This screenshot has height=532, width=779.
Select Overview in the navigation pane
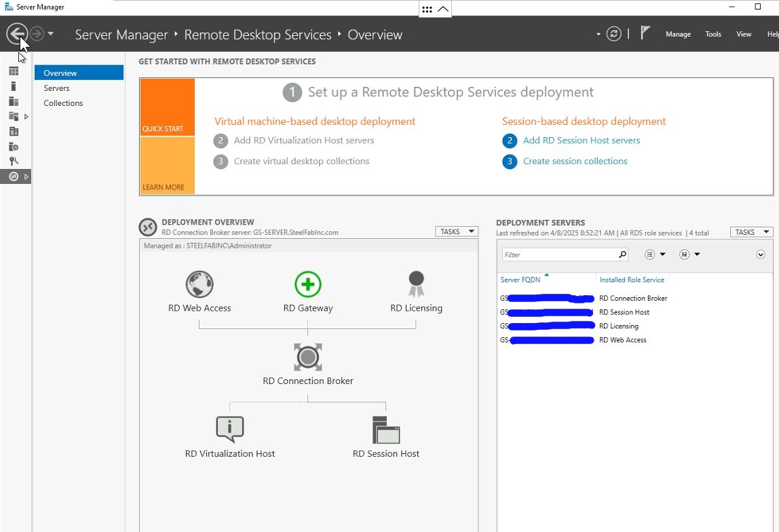pyautogui.click(x=79, y=73)
